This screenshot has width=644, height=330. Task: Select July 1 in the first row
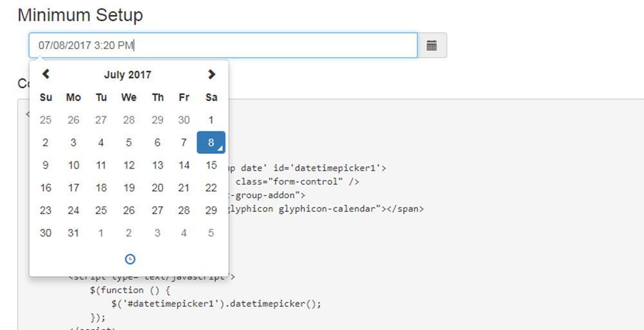click(x=211, y=120)
